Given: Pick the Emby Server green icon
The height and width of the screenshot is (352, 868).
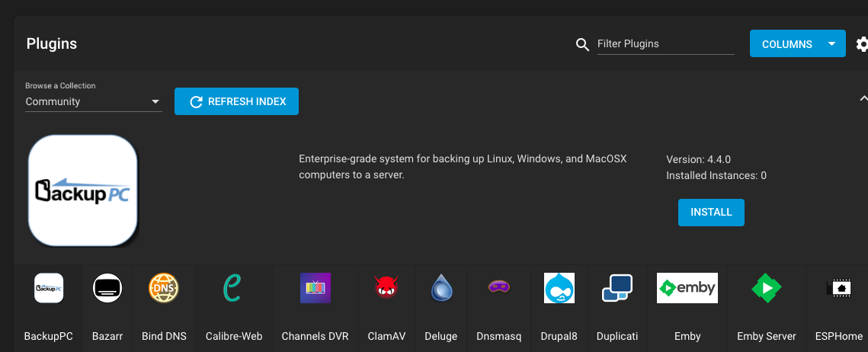Looking at the screenshot, I should point(766,288).
